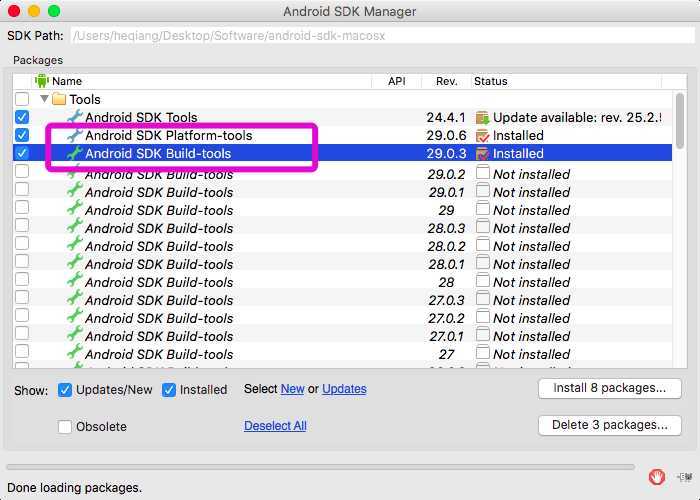This screenshot has height=500, width=700.
Task: Click the Tools folder label
Action: (x=85, y=99)
